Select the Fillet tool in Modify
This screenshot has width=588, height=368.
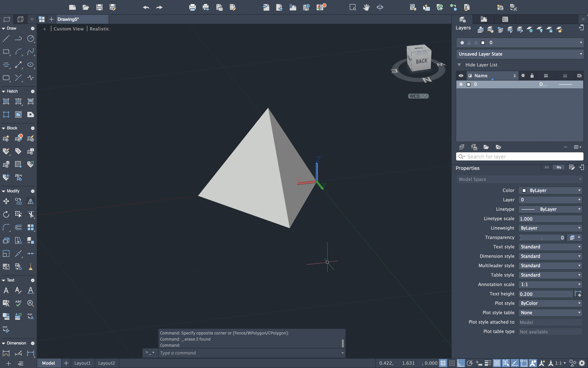pos(6,227)
